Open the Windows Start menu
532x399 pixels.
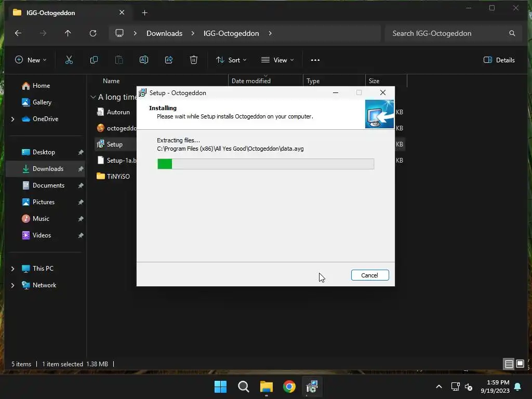[x=220, y=387]
